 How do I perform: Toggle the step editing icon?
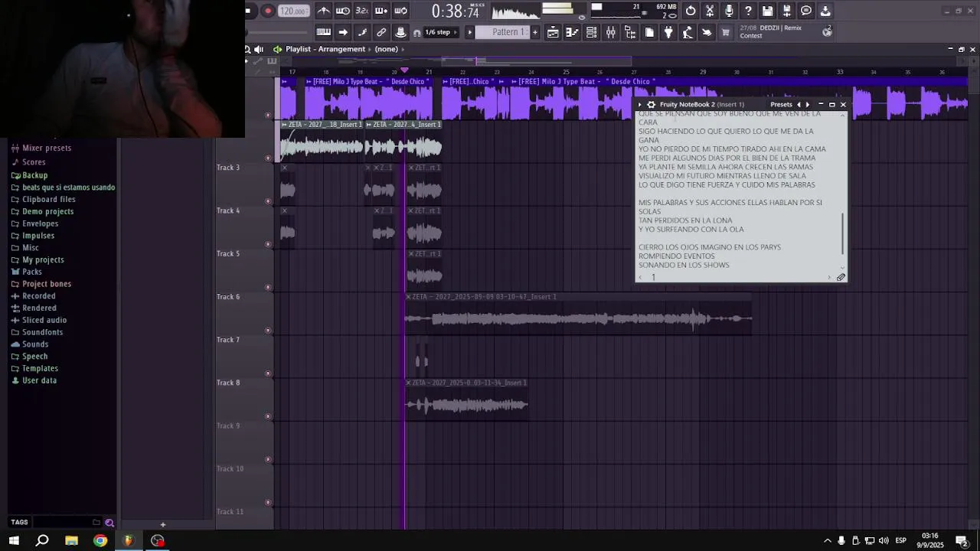click(x=362, y=32)
